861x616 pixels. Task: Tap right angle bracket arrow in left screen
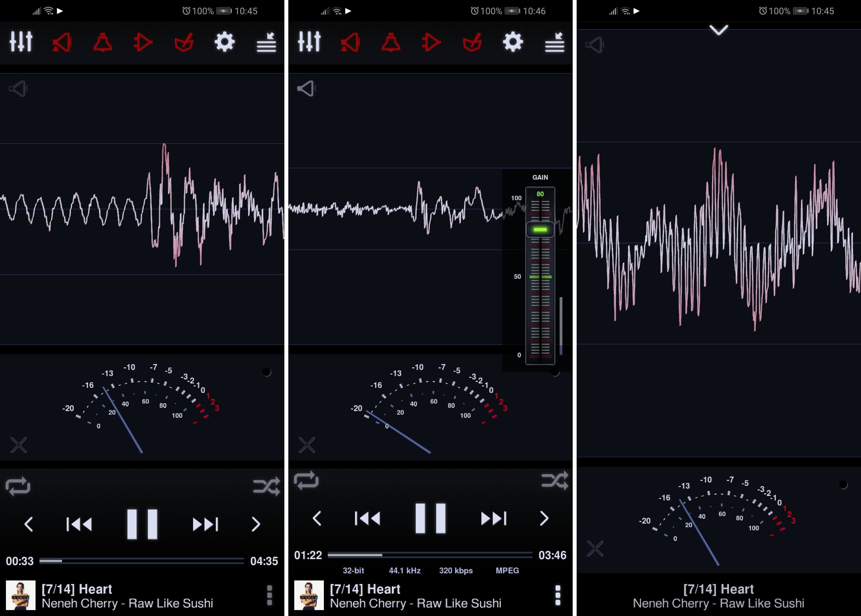pyautogui.click(x=256, y=524)
